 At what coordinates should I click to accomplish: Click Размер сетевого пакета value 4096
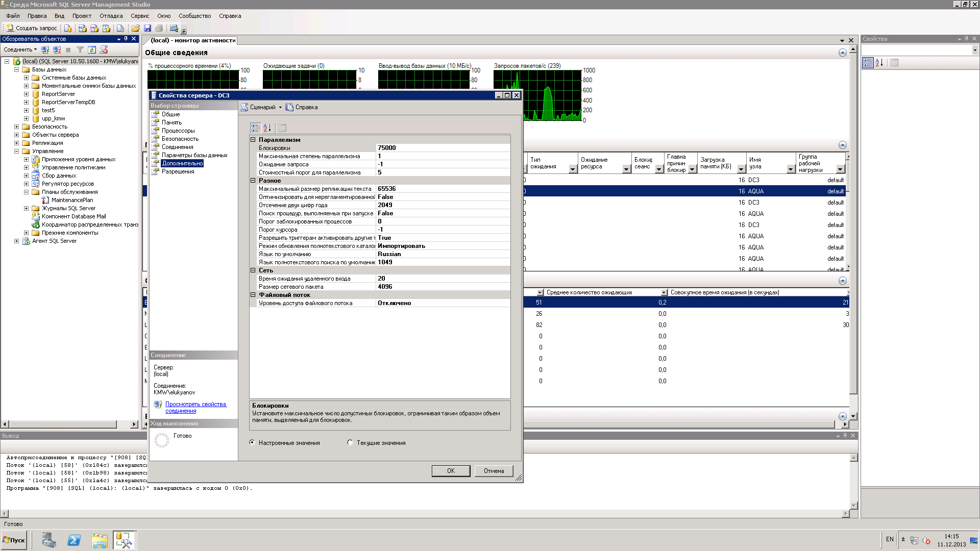coord(443,287)
